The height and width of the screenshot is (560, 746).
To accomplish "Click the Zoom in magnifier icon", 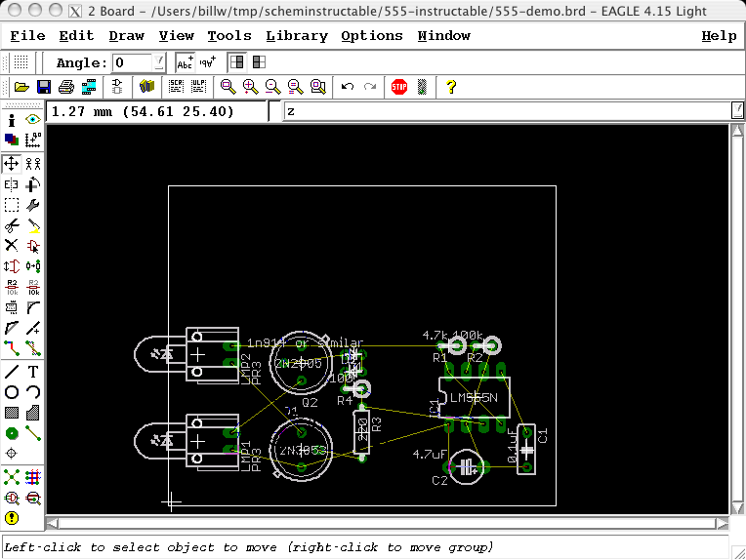I will tap(250, 87).
